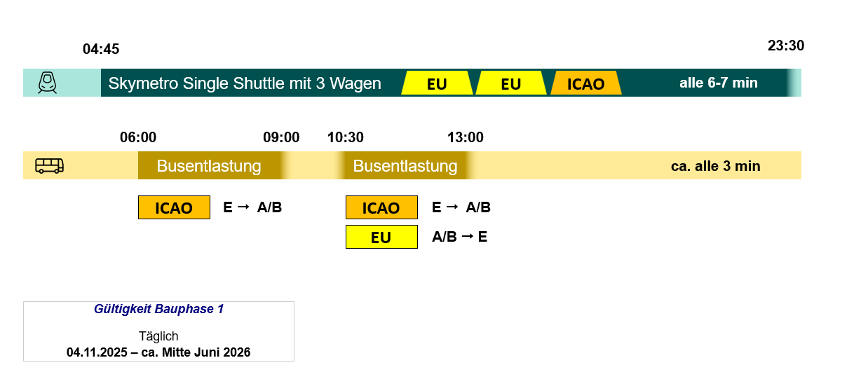Viewport: 868px width, 372px height.
Task: Click the ICAO badge below the 06:00 Busentlastung
Action: coord(174,208)
